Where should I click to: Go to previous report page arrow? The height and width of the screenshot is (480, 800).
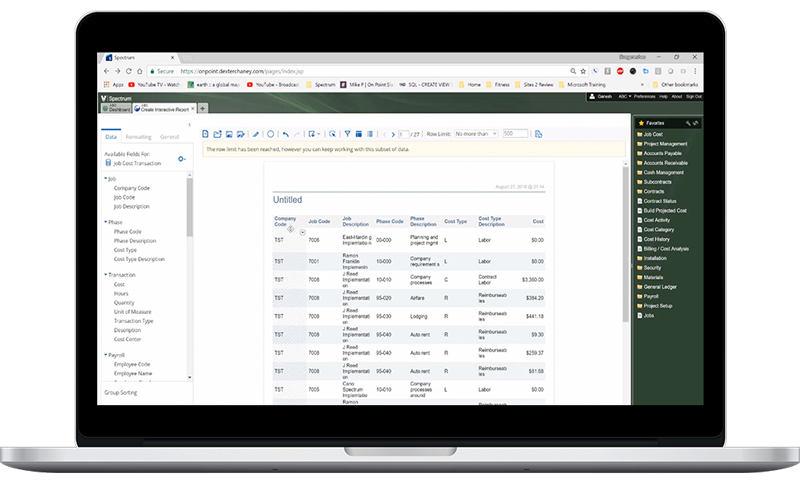pos(385,135)
